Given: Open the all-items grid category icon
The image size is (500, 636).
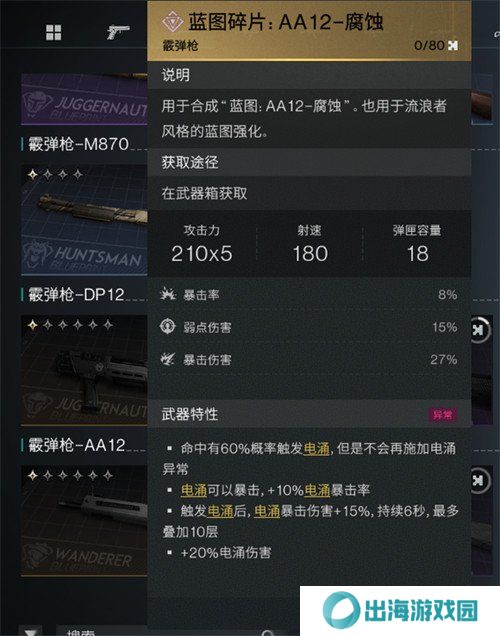Looking at the screenshot, I should pyautogui.click(x=54, y=32).
